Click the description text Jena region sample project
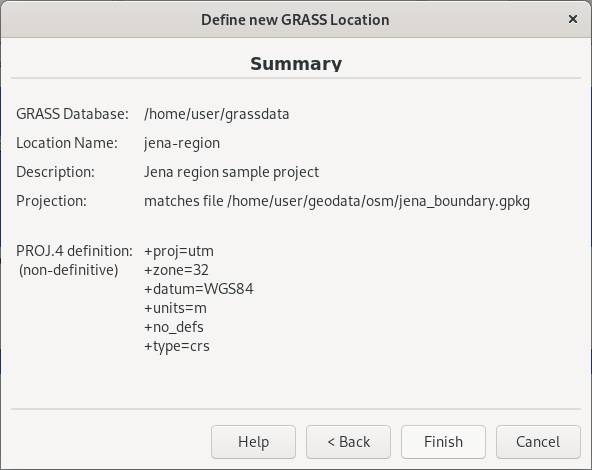The image size is (592, 470). (x=231, y=172)
